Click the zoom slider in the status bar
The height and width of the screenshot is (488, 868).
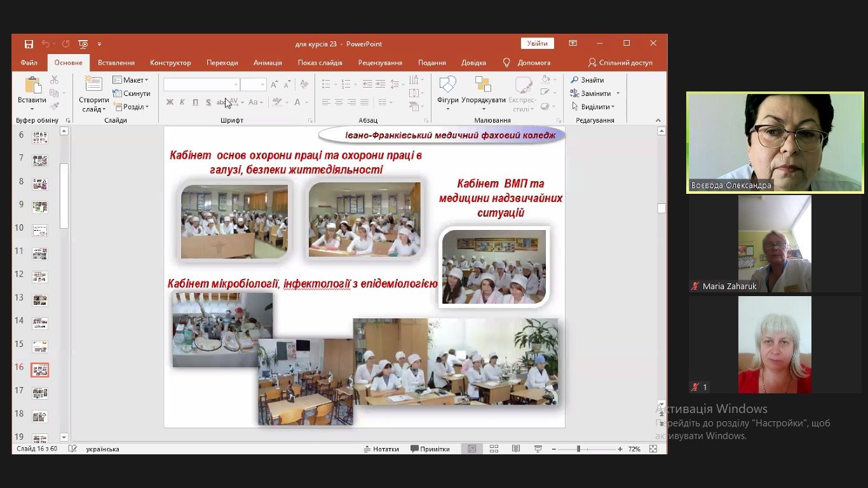(x=578, y=449)
